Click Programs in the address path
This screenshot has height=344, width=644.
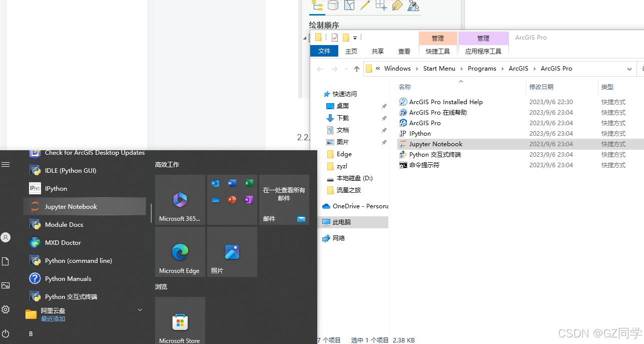pos(482,69)
